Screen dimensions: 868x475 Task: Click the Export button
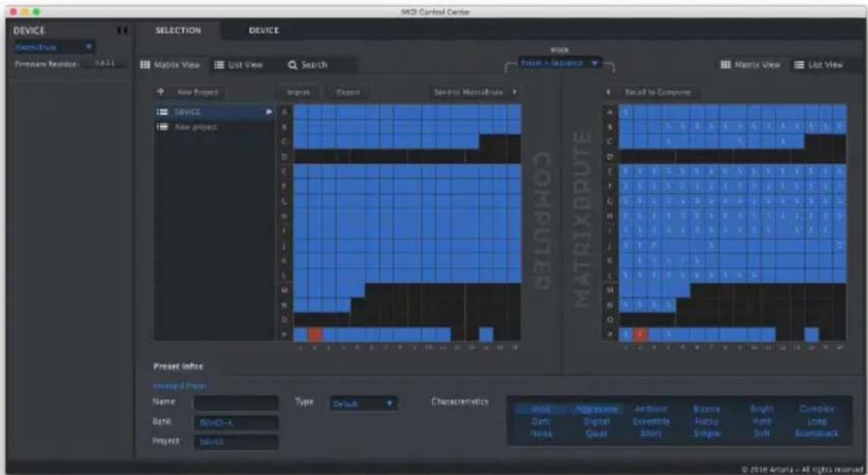[x=348, y=93]
